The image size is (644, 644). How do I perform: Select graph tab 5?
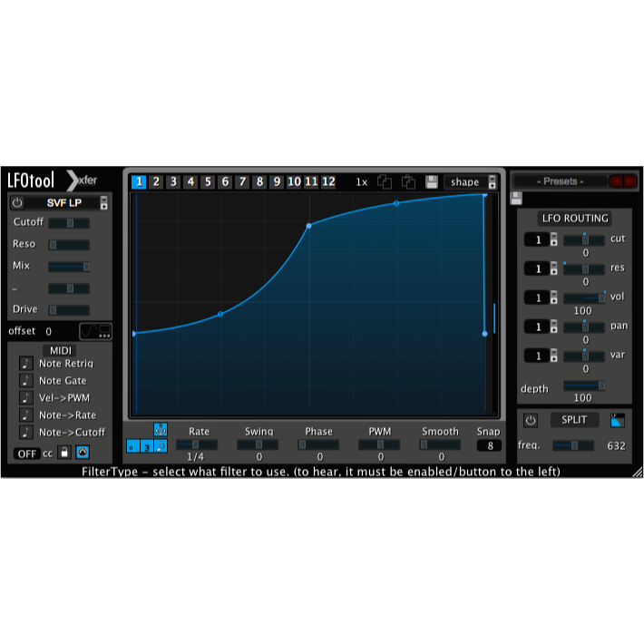[208, 181]
